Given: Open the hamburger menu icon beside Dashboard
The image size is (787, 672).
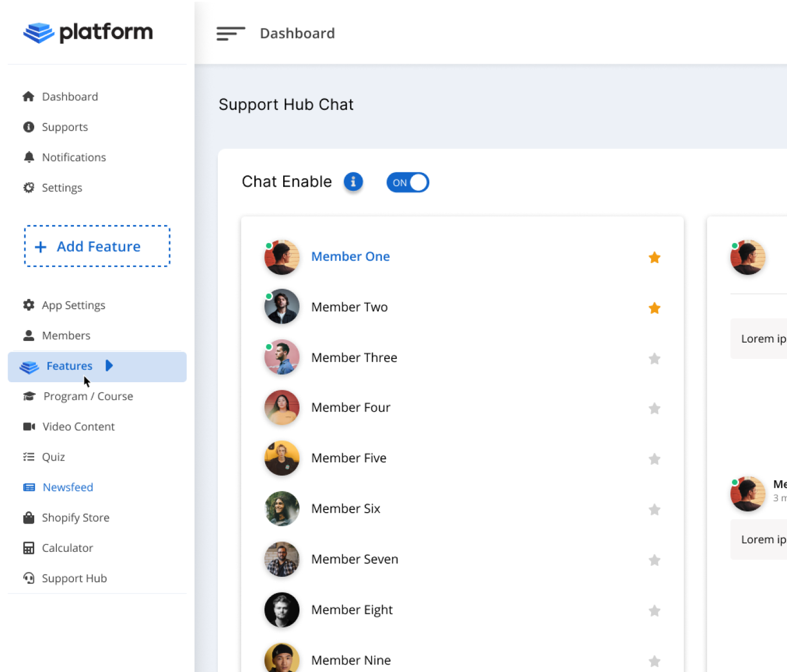Looking at the screenshot, I should click(x=231, y=34).
